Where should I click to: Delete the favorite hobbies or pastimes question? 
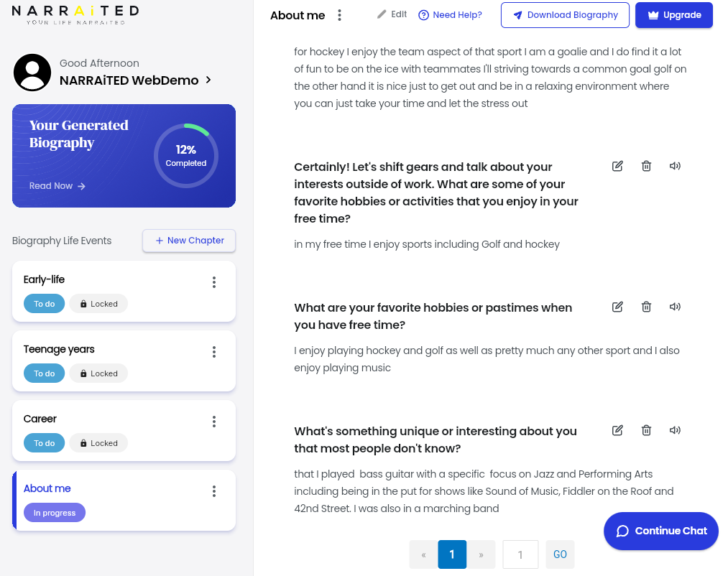(646, 307)
